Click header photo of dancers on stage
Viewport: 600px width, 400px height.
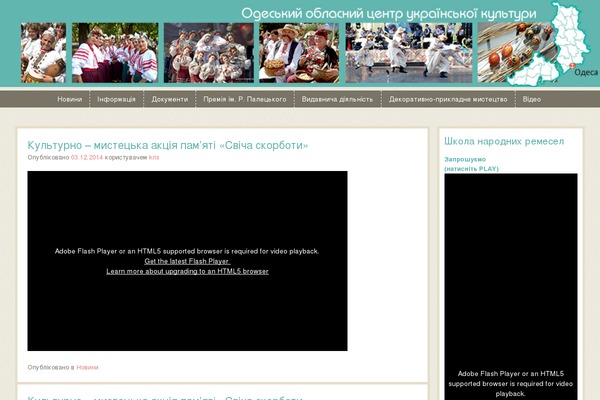[x=409, y=53]
